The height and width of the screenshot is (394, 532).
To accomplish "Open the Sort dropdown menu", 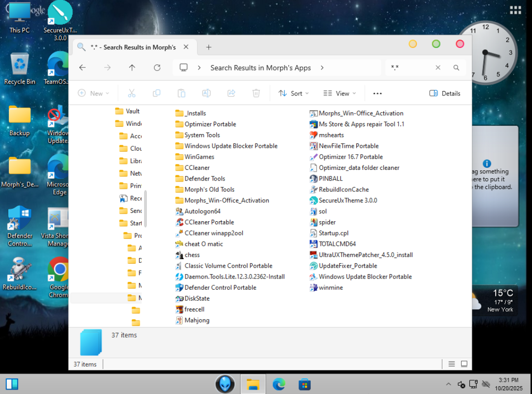I will click(x=294, y=93).
